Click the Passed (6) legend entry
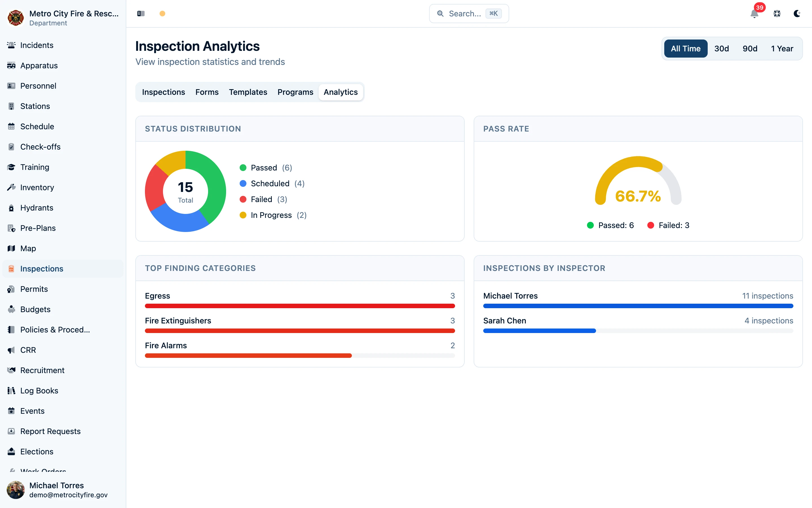This screenshot has width=812, height=508. point(266,168)
